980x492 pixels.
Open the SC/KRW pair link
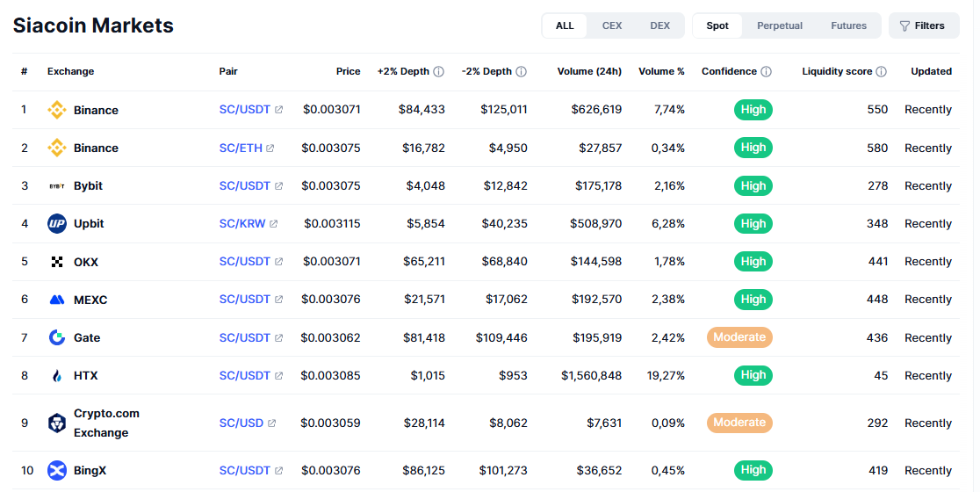pos(242,224)
